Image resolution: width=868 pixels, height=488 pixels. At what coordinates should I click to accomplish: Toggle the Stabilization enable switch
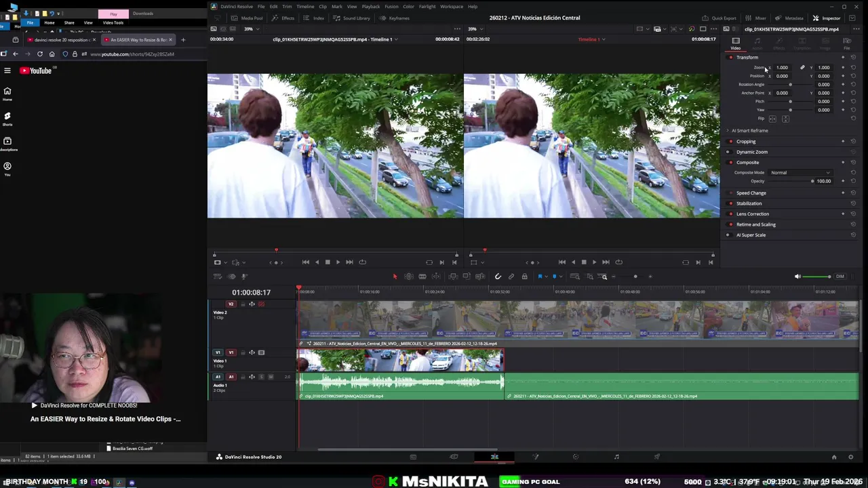click(730, 203)
